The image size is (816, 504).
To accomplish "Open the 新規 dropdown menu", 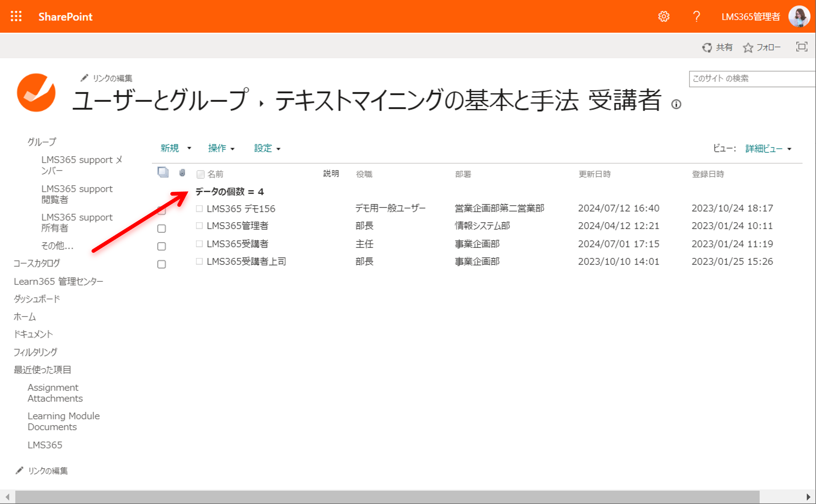I will 176,148.
